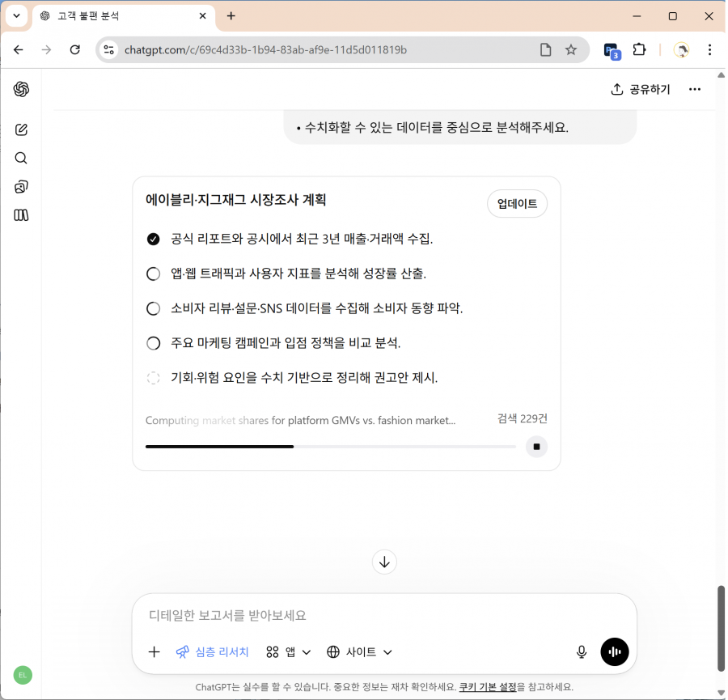
Task: Select the app traffic analysis step circle
Action: (x=154, y=274)
